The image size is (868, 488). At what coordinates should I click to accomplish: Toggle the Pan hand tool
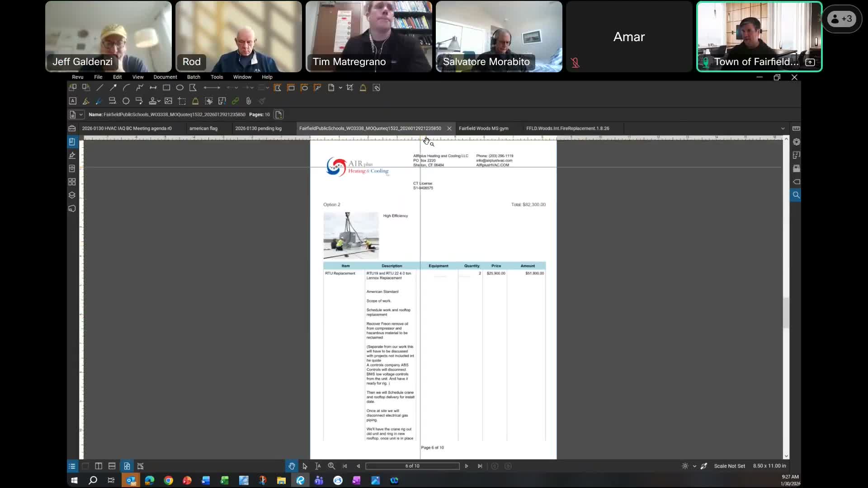(292, 466)
